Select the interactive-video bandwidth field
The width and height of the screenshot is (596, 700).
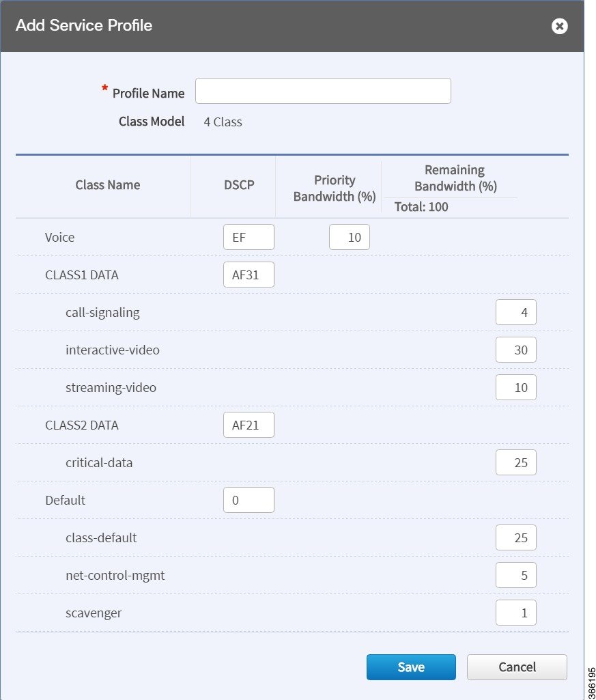[x=515, y=350]
